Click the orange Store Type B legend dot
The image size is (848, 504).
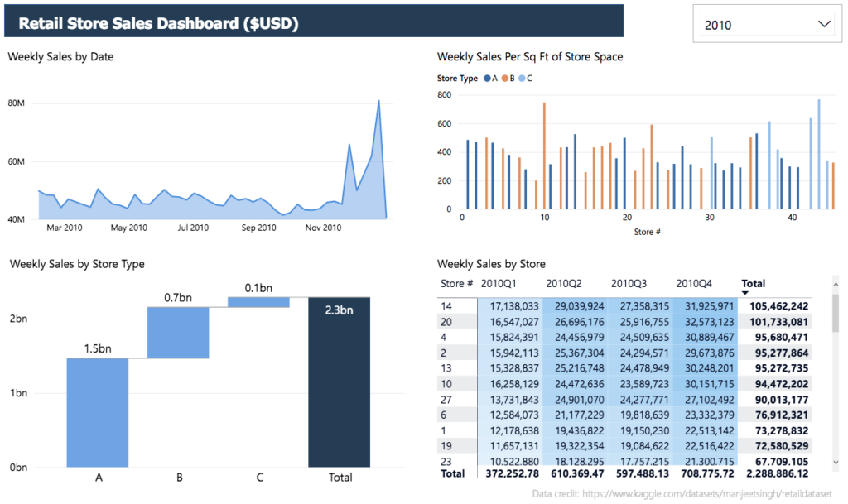point(504,78)
